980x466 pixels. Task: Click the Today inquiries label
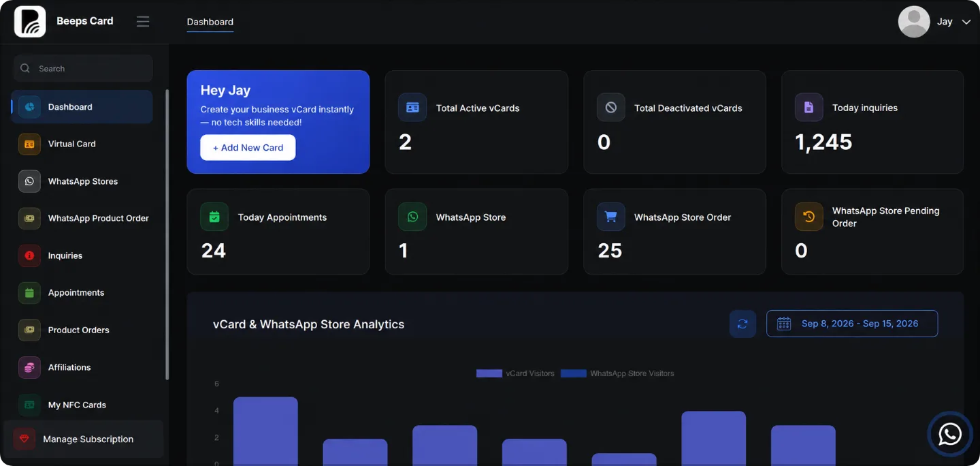(865, 108)
